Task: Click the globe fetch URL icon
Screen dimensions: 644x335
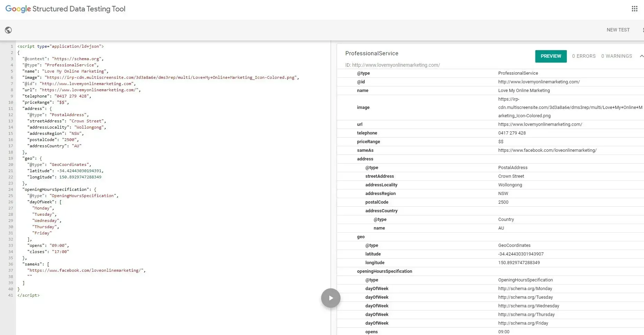Action: click(8, 30)
